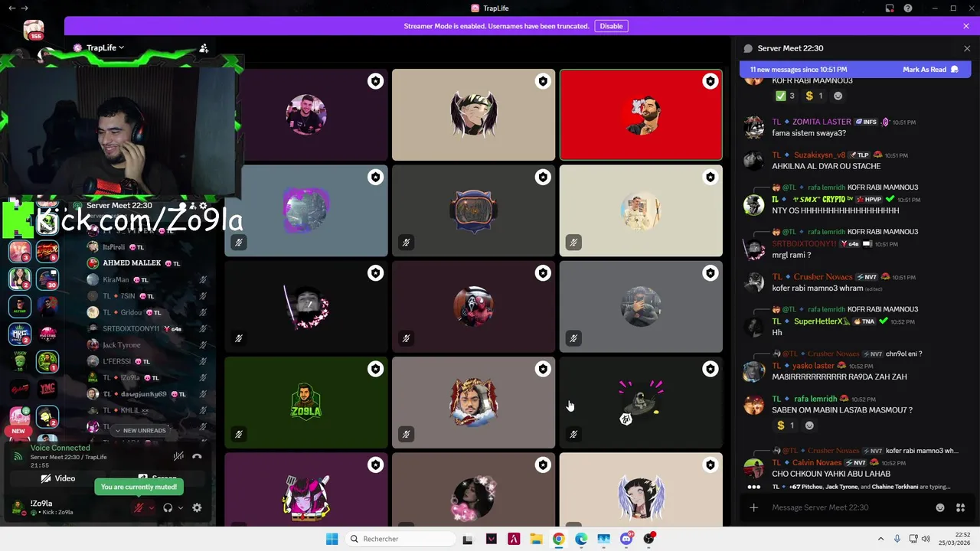Click the dollar reaction under rafa lemridh's SABEN message

pyautogui.click(x=785, y=425)
